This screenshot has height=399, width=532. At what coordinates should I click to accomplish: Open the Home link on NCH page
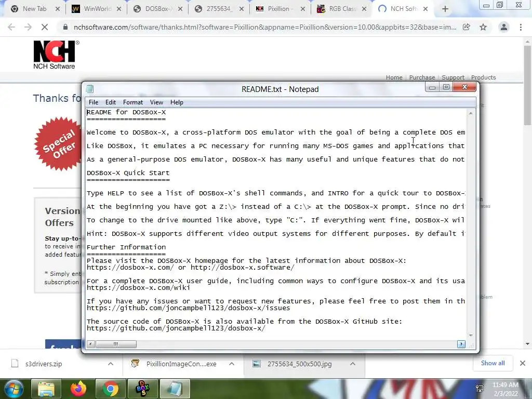tap(394, 77)
